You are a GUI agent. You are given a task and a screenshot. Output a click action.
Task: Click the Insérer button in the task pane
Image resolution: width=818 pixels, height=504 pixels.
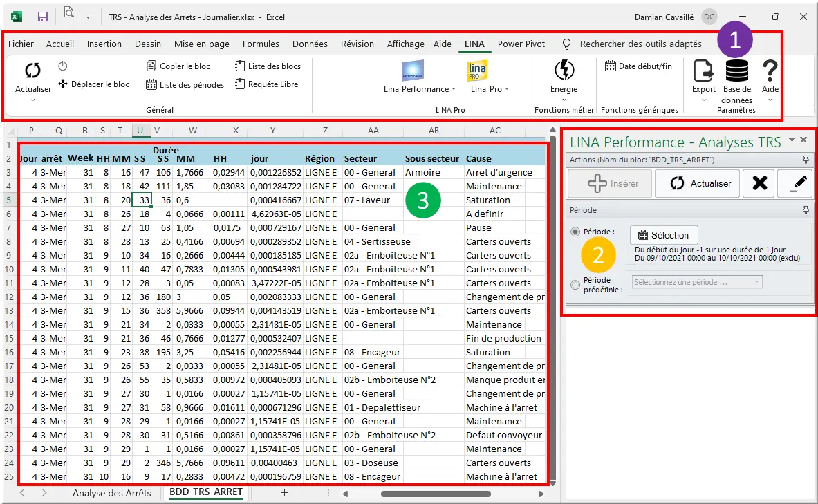pos(610,183)
